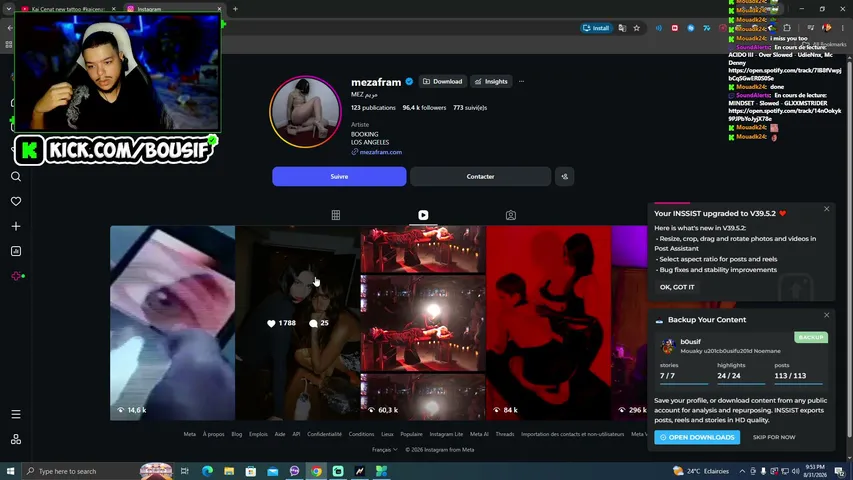This screenshot has width=853, height=480.
Task: Launch Microsoft Edge from taskbar
Action: pyautogui.click(x=207, y=471)
